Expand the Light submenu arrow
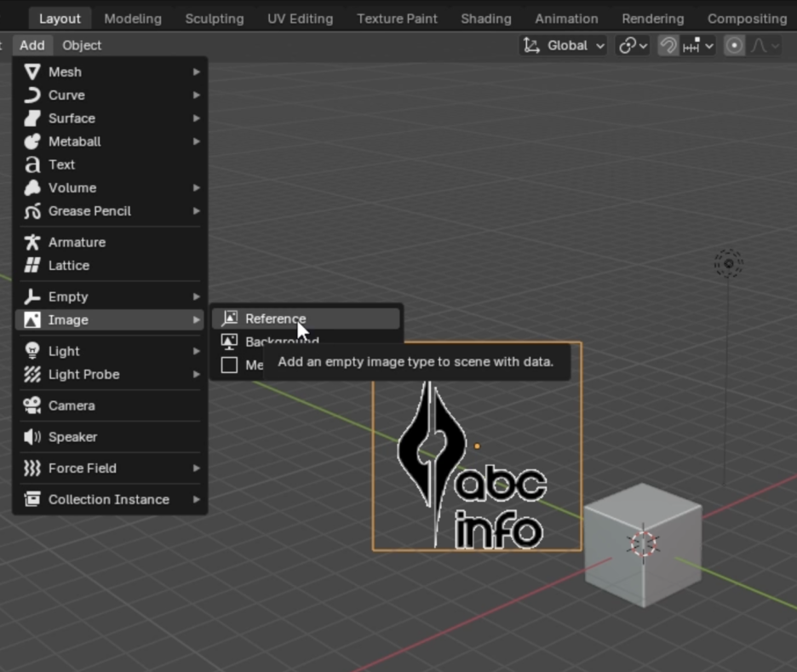 click(x=196, y=351)
